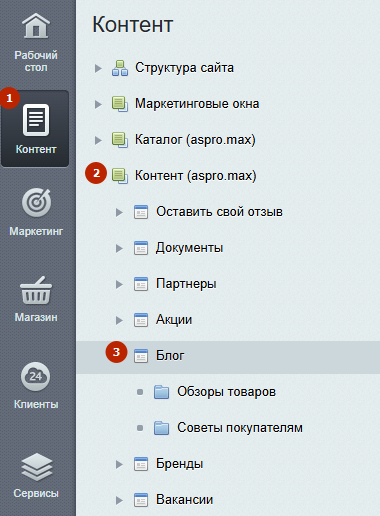Viewport: 380px width, 516px height.
Task: Open Контент (aspro.max) tree item
Action: point(196,176)
